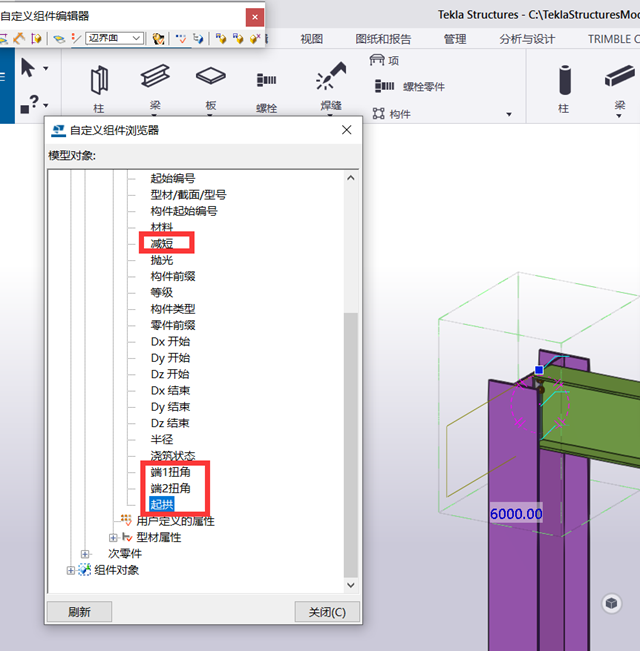Close the 自定义组件编辑器 toolbar window

[x=255, y=17]
